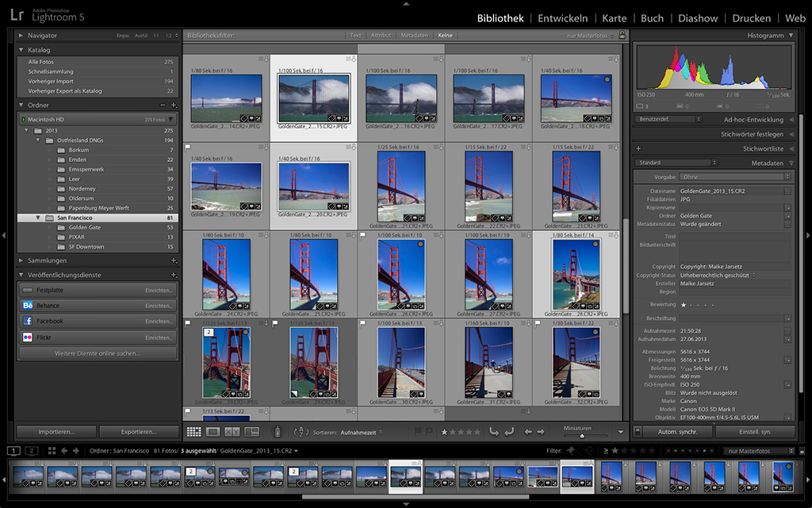Select the Metadaten library filter tab
The height and width of the screenshot is (508, 812).
414,36
